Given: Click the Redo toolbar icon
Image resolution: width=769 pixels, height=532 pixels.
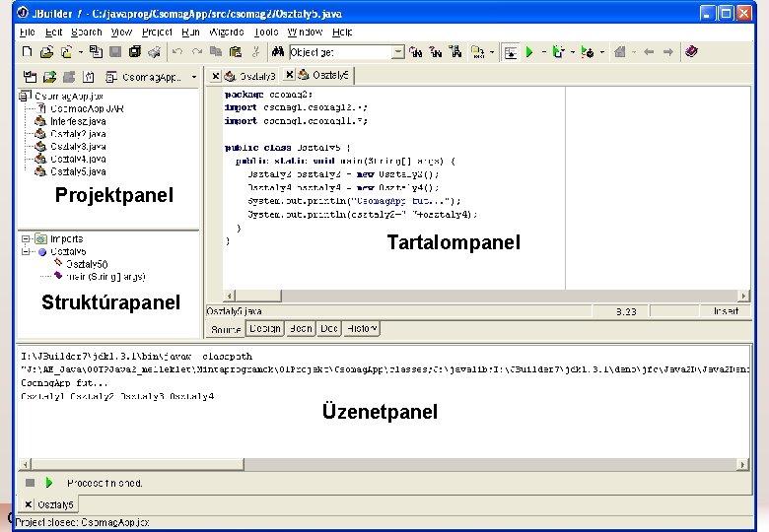Looking at the screenshot, I should tap(197, 51).
